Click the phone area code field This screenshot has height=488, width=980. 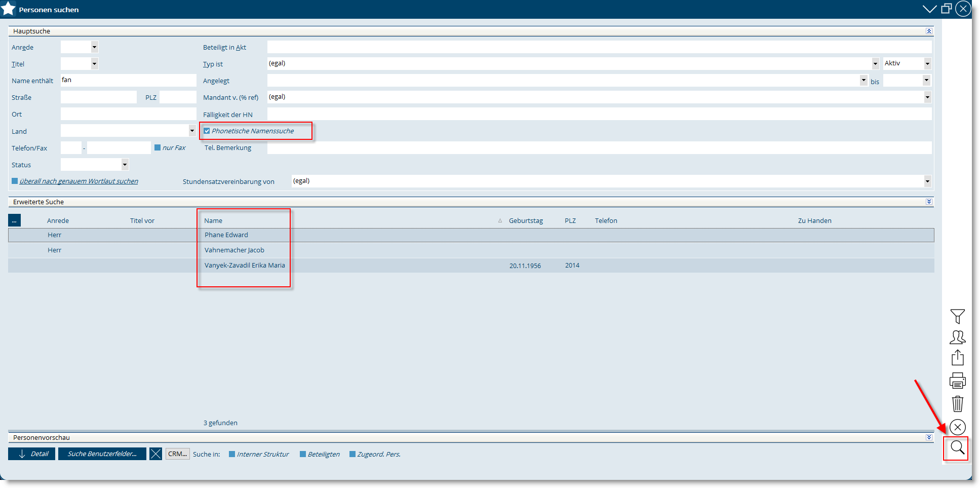[x=71, y=147]
